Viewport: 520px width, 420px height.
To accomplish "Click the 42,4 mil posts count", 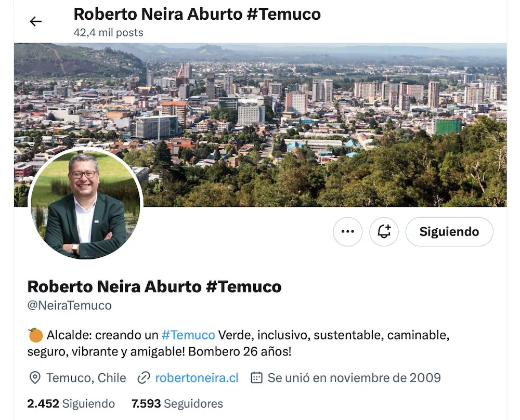I will coord(109,32).
